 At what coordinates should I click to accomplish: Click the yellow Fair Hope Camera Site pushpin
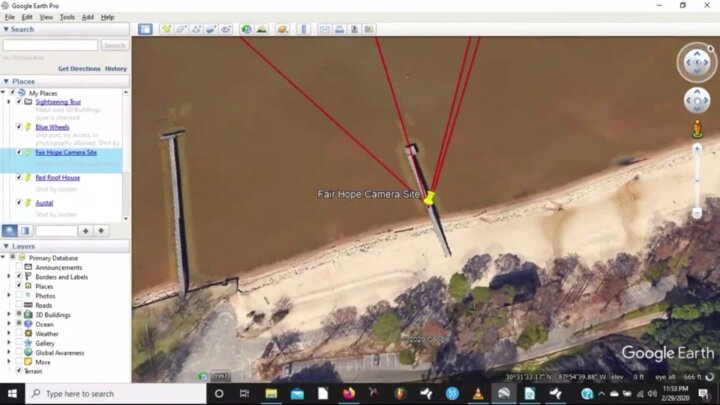429,198
